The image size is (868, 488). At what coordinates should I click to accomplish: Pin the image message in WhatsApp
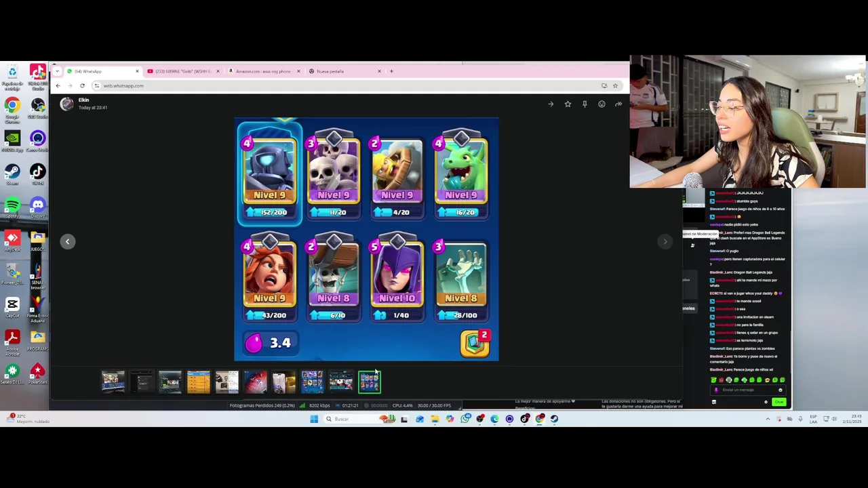585,104
